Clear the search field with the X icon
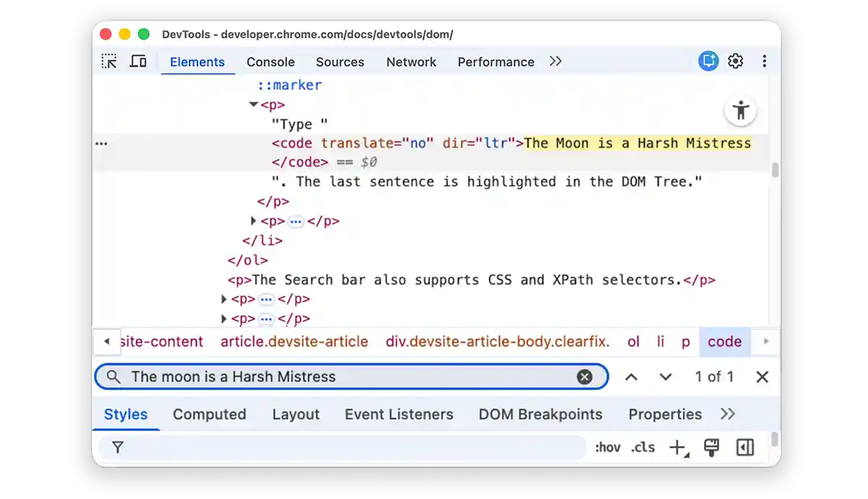 (584, 376)
